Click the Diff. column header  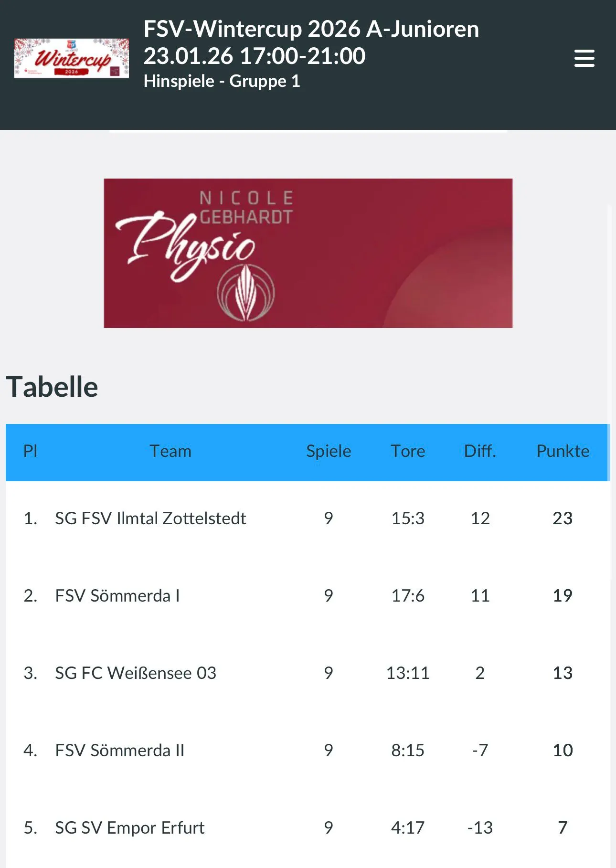(480, 451)
